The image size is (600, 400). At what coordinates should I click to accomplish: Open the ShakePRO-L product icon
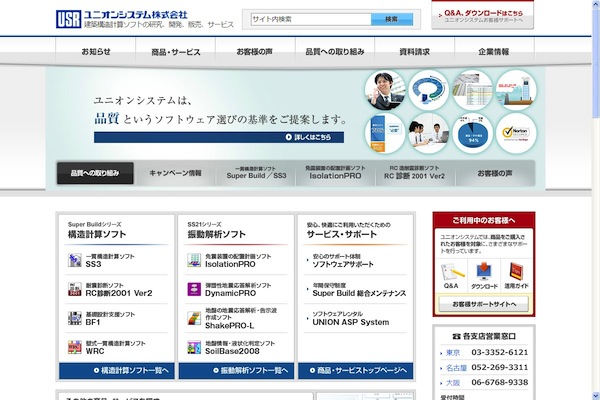tap(194, 318)
